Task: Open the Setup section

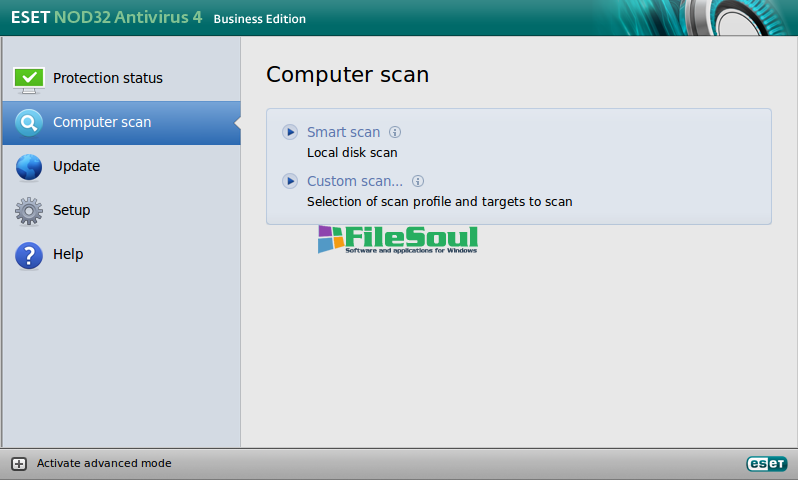Action: click(121, 210)
